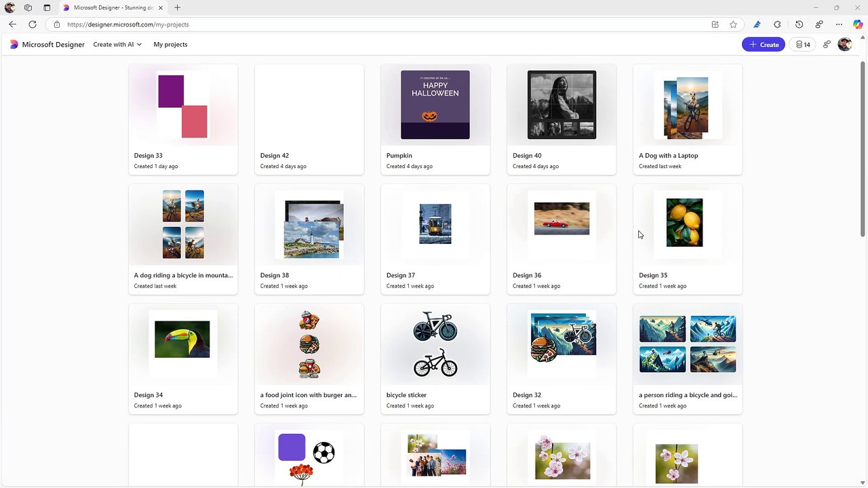The height and width of the screenshot is (488, 868).
Task: Open the Pumpkin Halloween design thumbnail
Action: click(435, 105)
